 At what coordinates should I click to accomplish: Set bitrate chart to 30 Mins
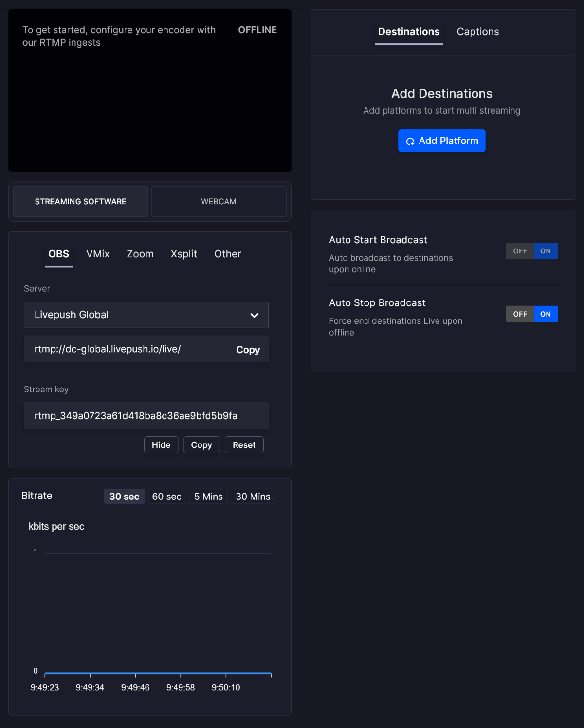[253, 497]
